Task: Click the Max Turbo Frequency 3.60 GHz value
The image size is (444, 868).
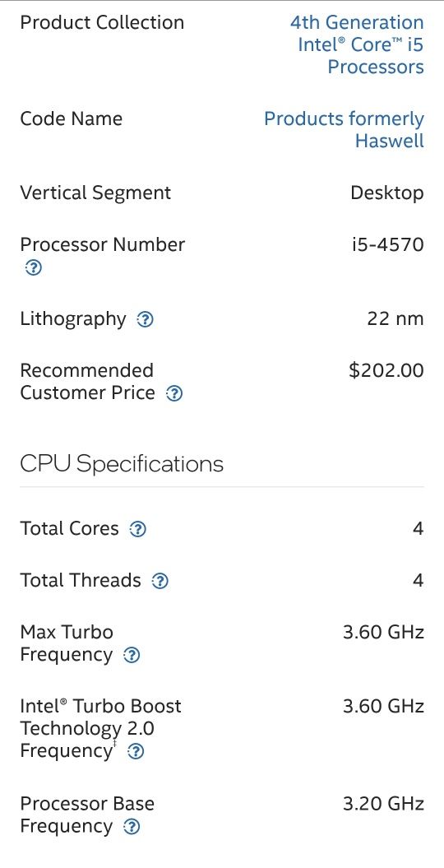Action: 384,632
